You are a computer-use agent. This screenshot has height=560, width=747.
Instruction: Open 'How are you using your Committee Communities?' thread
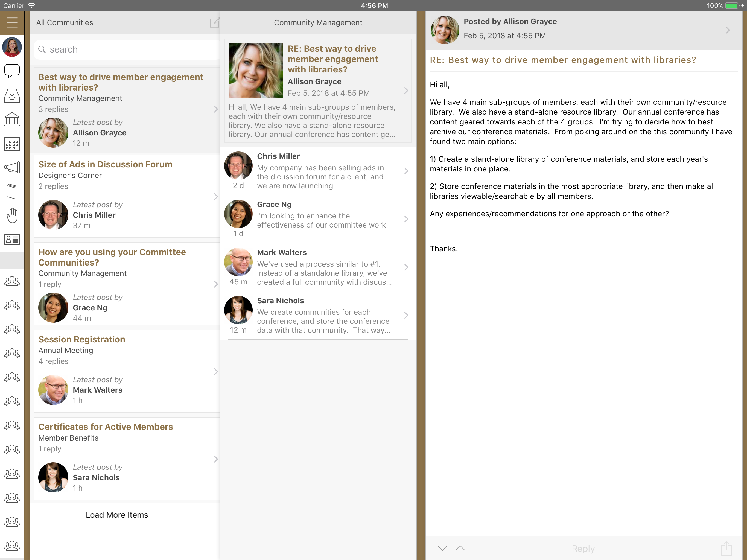(127, 284)
